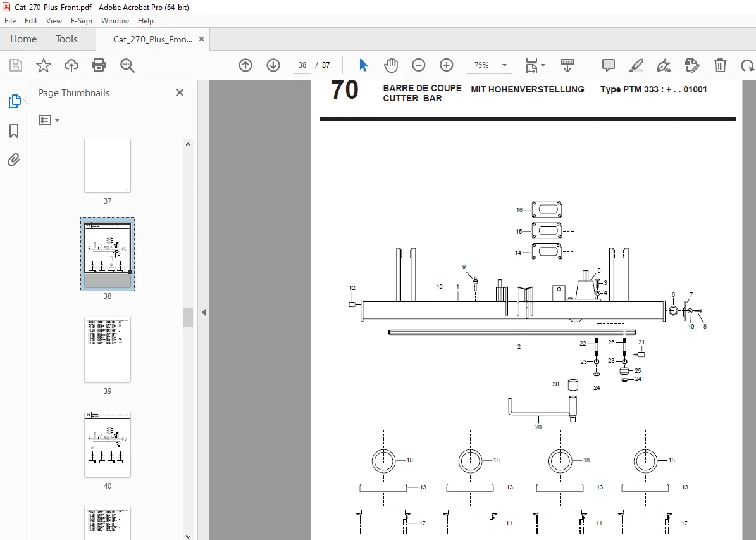Zoom in with the plus icon

pos(447,65)
